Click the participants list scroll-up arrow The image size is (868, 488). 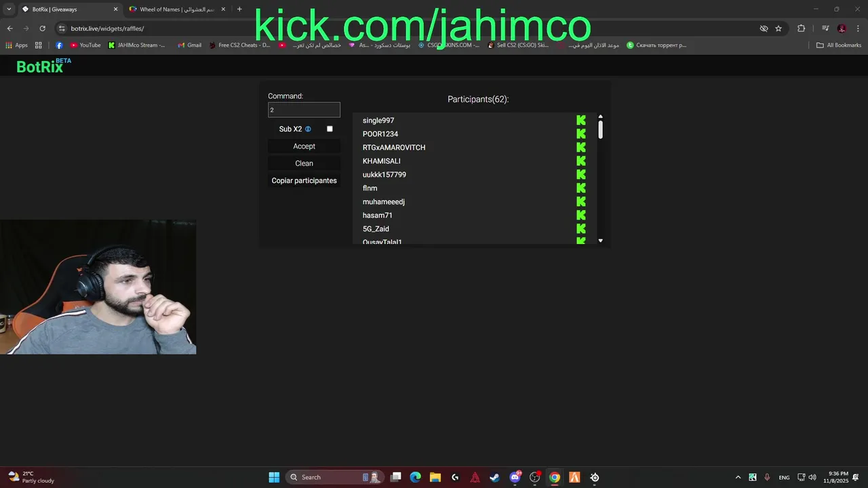(x=600, y=117)
